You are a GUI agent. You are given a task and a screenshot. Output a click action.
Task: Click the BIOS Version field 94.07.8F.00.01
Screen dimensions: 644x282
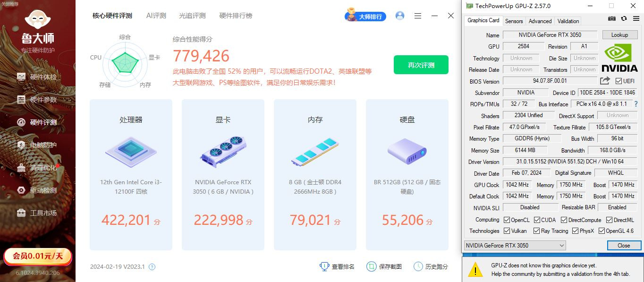pyautogui.click(x=550, y=81)
